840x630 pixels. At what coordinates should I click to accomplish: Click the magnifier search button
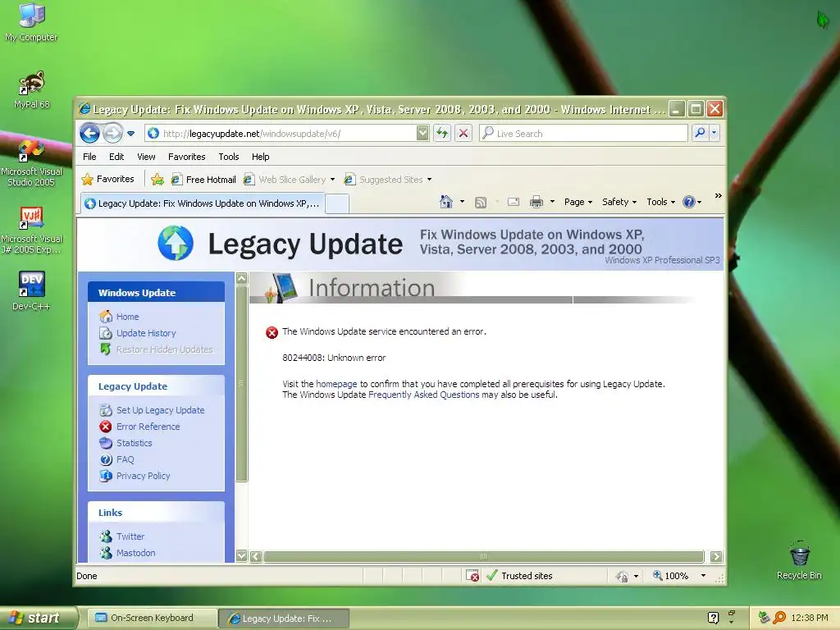coord(700,133)
